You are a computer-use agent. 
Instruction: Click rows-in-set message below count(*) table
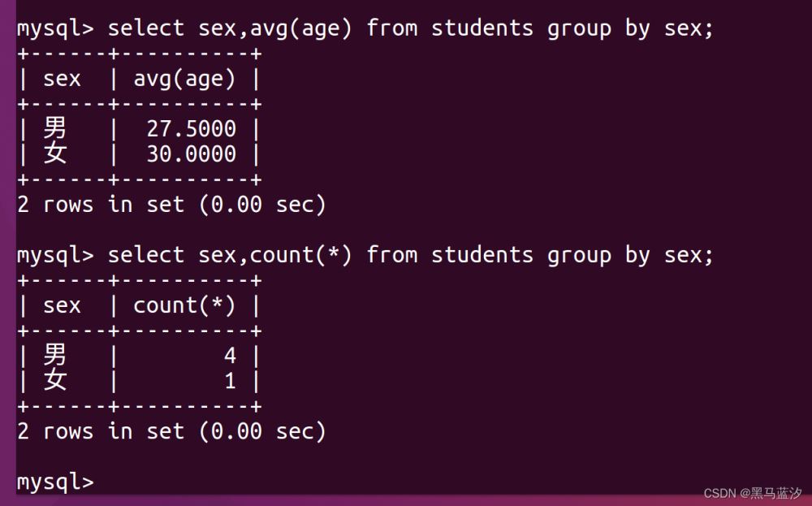coord(171,431)
